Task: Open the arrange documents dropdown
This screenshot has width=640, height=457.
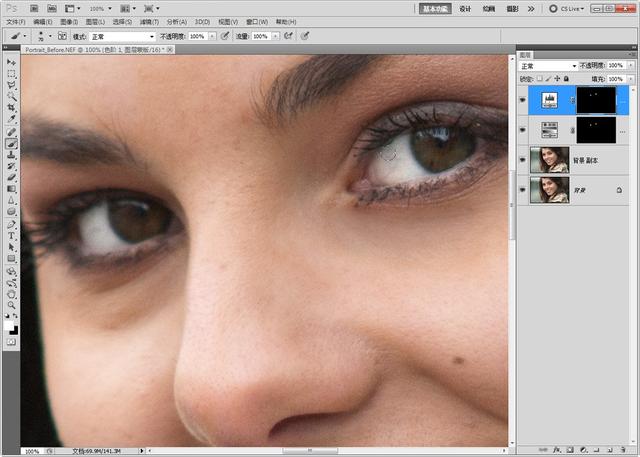Action: [x=128, y=9]
